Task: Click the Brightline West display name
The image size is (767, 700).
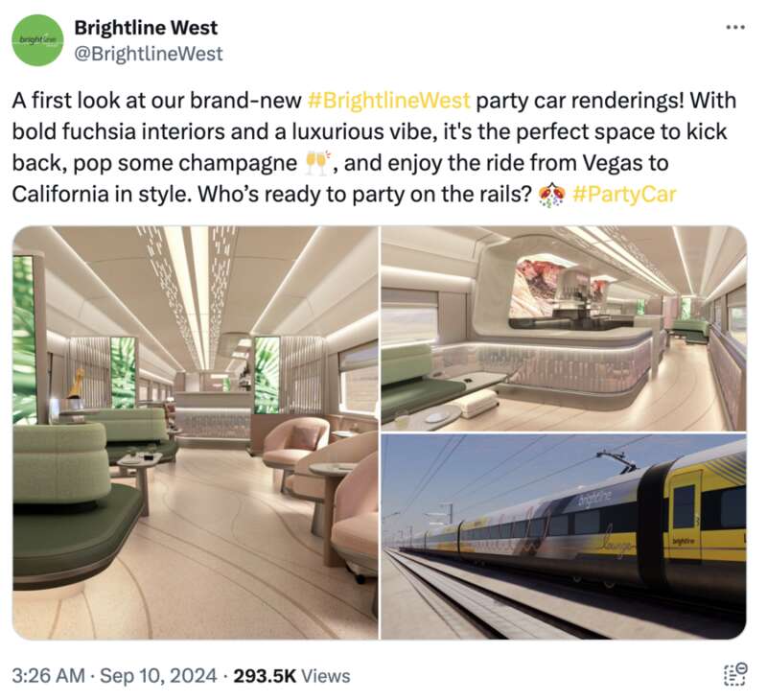Action: (146, 28)
